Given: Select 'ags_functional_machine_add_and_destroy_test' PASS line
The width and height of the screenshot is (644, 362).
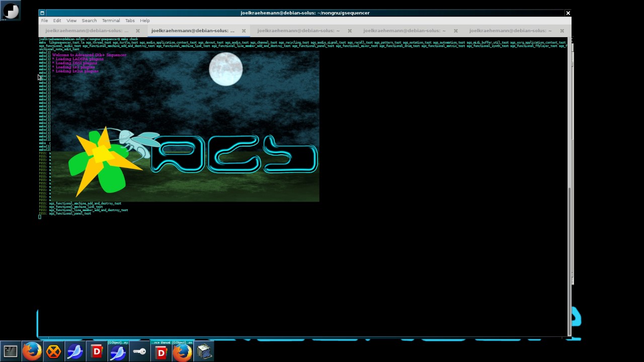Looking at the screenshot, I should [x=80, y=204].
